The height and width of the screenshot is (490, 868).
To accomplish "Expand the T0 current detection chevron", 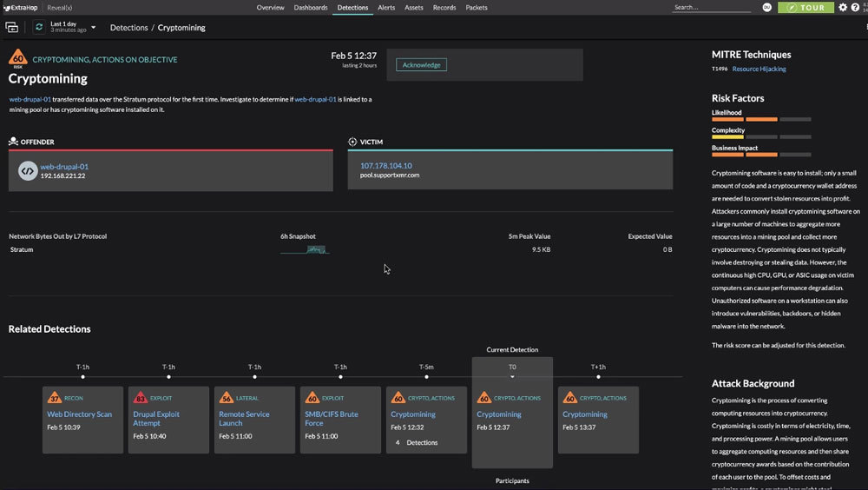I will click(x=512, y=376).
